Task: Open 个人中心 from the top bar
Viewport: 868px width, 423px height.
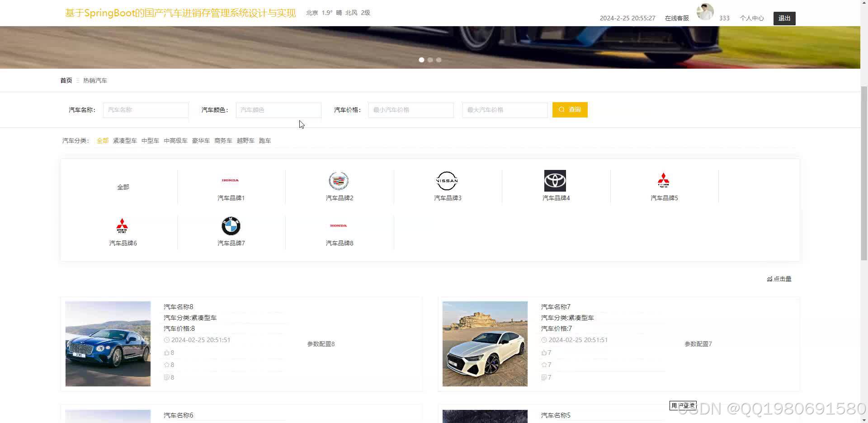Action: (x=752, y=18)
